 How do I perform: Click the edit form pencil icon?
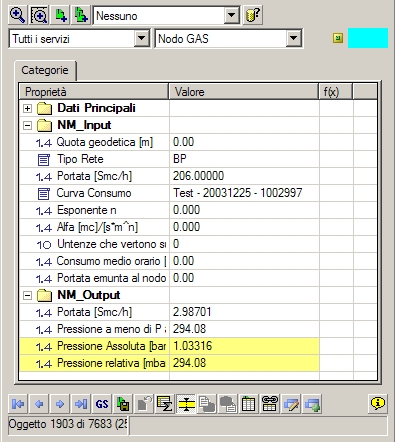(x=291, y=404)
